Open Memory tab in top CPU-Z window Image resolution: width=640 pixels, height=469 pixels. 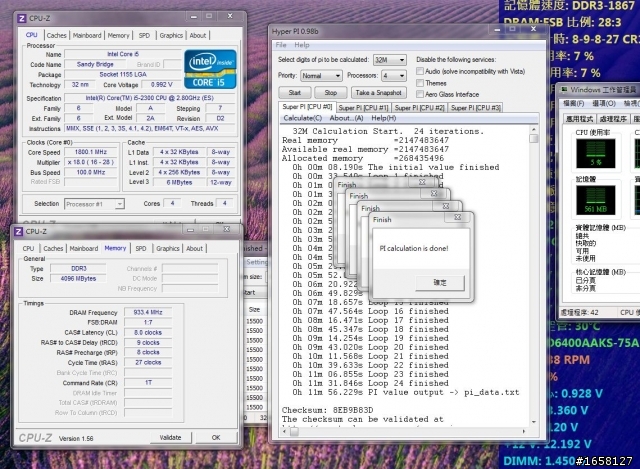[118, 36]
